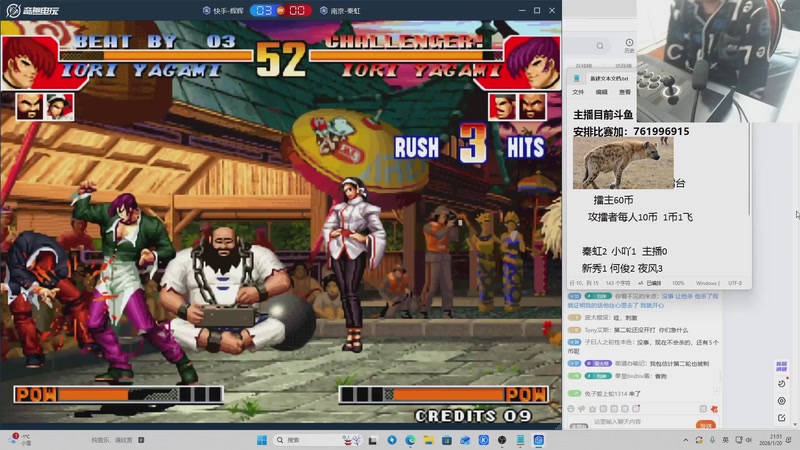
Task: Click the megaphone icon in chat toolbar
Action: [582, 409]
